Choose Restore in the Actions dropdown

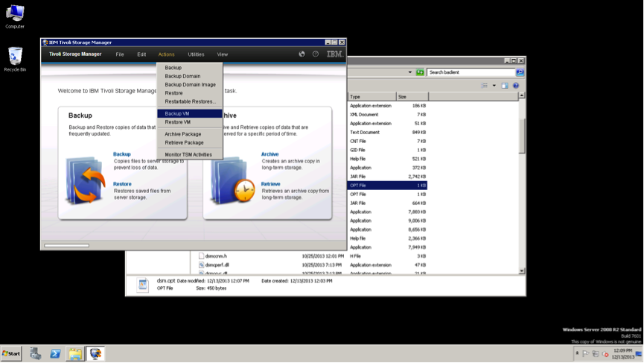tap(190, 93)
